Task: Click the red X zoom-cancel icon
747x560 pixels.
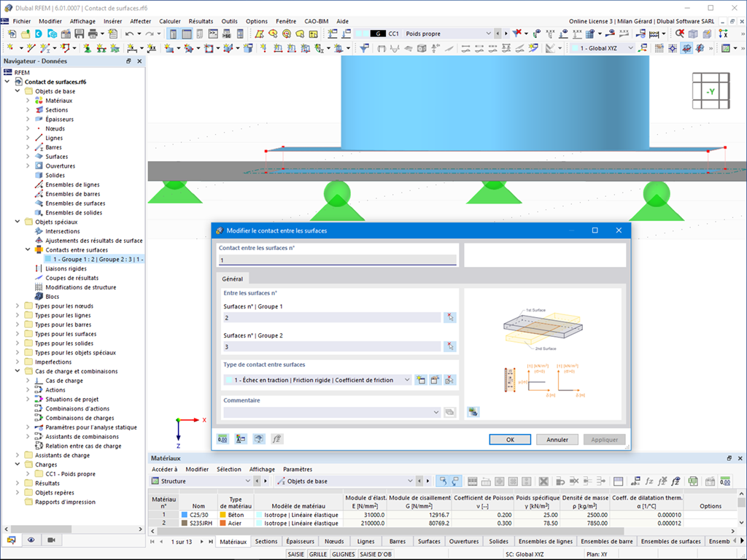Action: pos(679,34)
